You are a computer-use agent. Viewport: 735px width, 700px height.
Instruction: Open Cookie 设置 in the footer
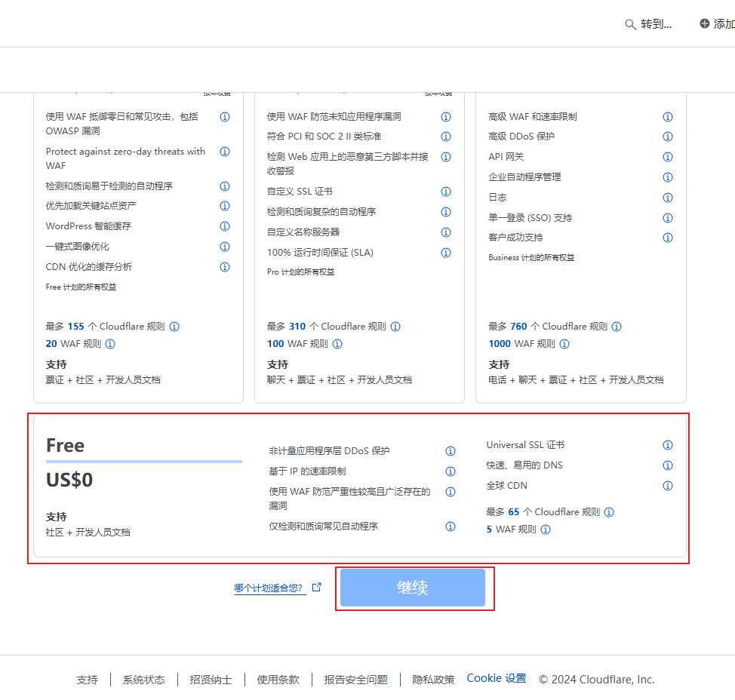[496, 678]
